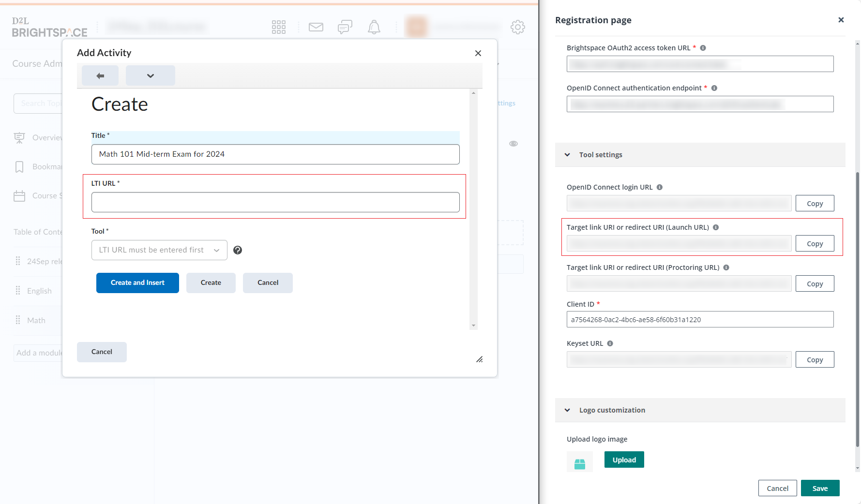Click the Brightspace OAuth2 access token URL field

coord(700,64)
